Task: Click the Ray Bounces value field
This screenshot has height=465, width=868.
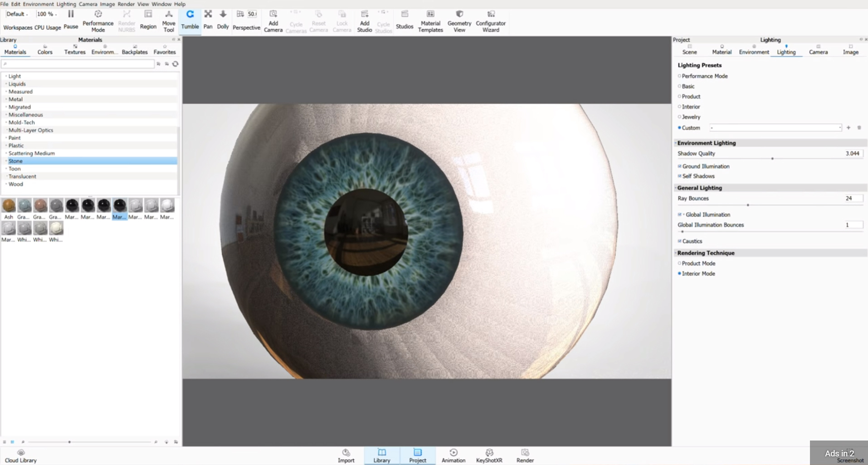Action: click(853, 199)
